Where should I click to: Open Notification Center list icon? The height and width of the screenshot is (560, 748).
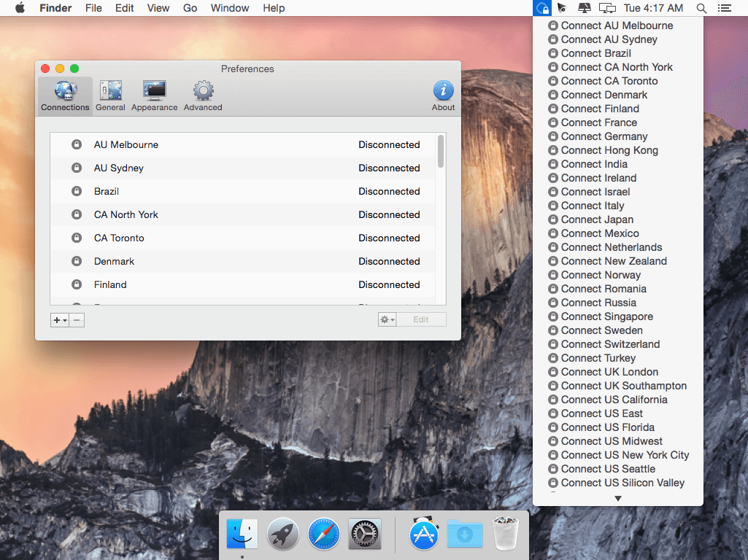[725, 8]
